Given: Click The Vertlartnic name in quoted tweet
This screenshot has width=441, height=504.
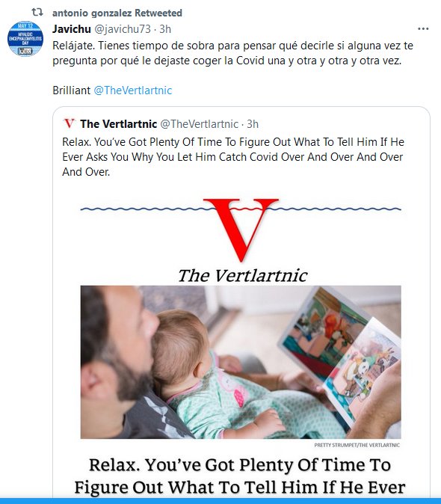Looking at the screenshot, I should pyautogui.click(x=119, y=123).
